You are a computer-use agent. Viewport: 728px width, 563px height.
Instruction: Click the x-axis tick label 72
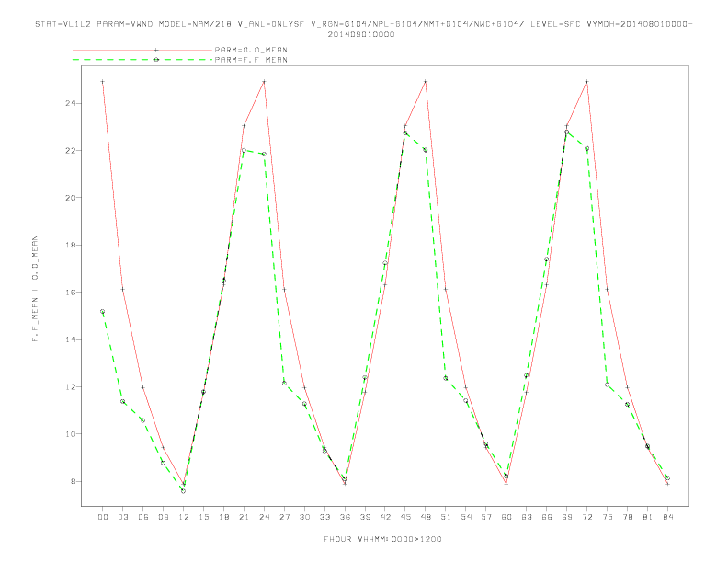click(587, 517)
